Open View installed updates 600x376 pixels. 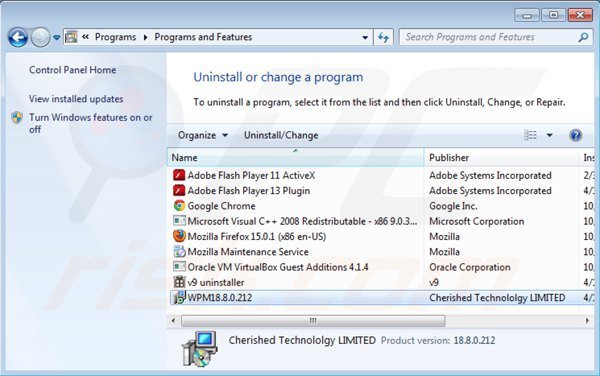pos(76,99)
